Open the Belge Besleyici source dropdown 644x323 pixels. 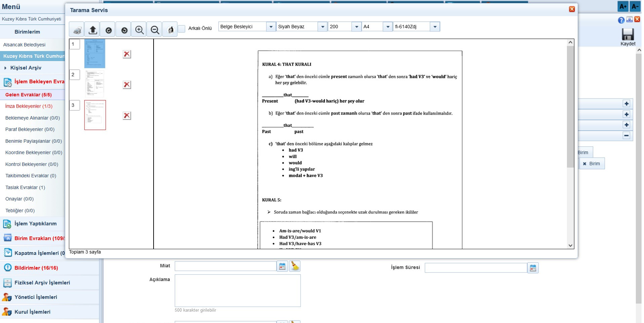point(271,27)
